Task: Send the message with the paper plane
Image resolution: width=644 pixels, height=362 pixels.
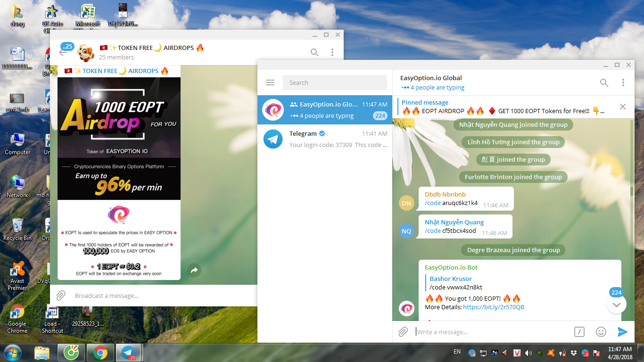Action: click(x=623, y=332)
